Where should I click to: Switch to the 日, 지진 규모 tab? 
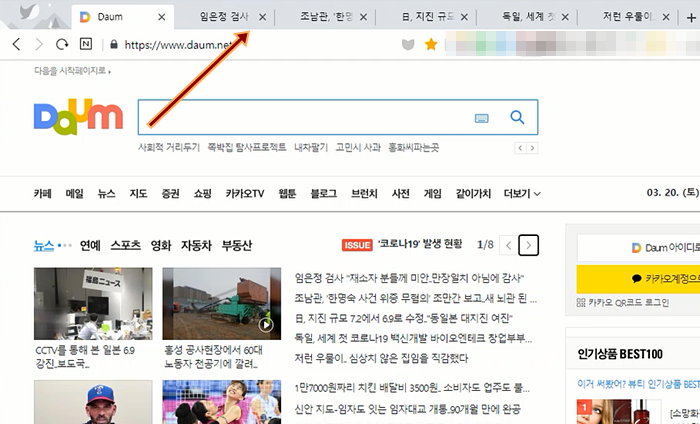click(427, 17)
